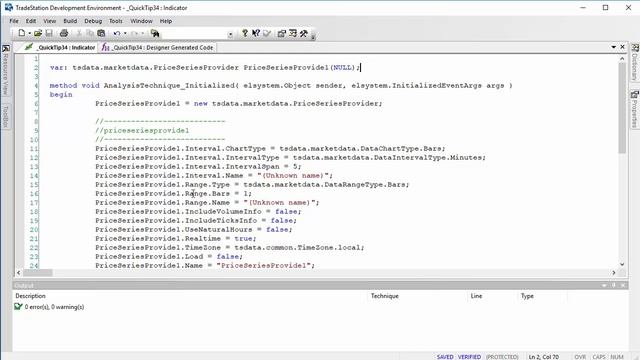Click the SAVED status bar indicator
The height and width of the screenshot is (360, 640).
(445, 357)
